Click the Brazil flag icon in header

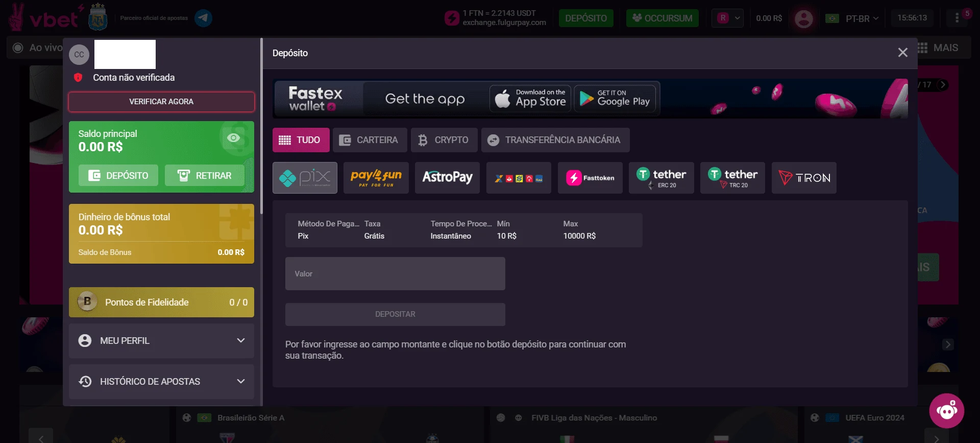[x=832, y=18]
